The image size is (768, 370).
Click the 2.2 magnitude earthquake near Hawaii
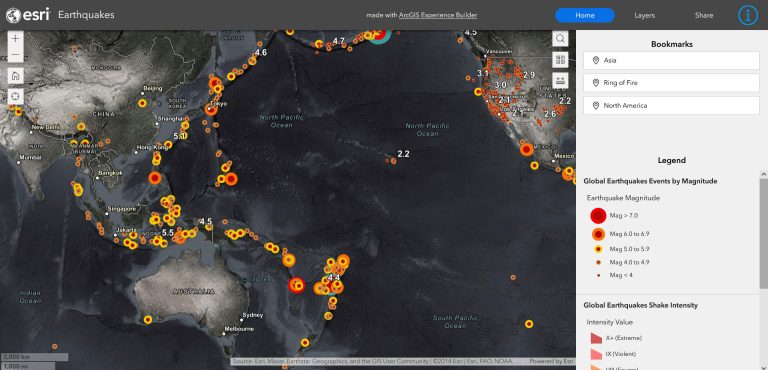pos(393,160)
